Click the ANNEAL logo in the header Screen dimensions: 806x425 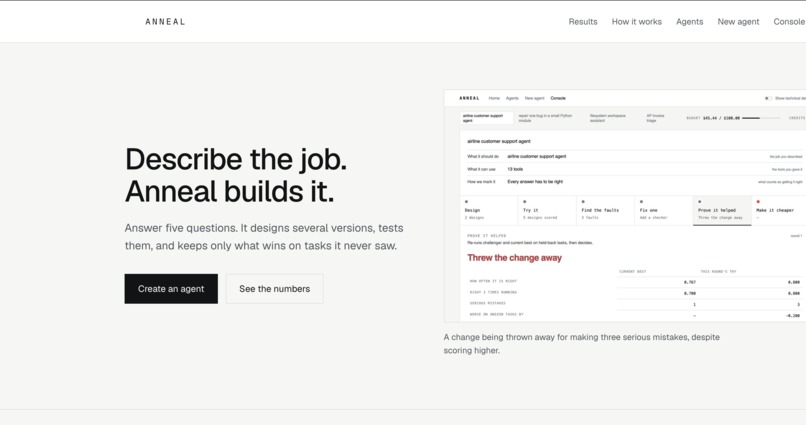(x=164, y=22)
